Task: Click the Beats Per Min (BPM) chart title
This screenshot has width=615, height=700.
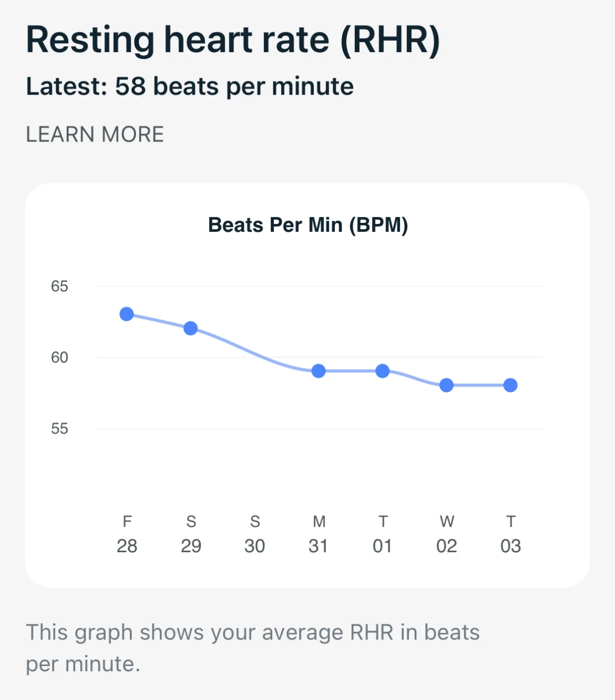Action: pyautogui.click(x=308, y=225)
